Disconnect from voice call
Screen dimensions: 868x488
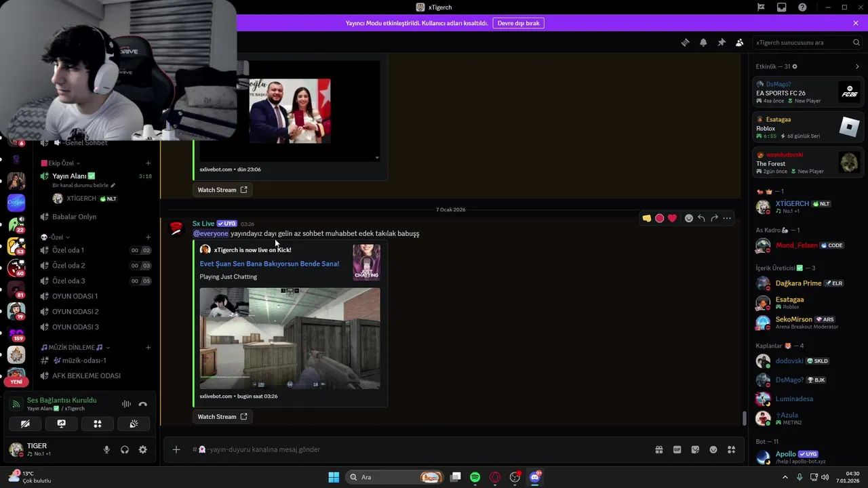coord(142,404)
